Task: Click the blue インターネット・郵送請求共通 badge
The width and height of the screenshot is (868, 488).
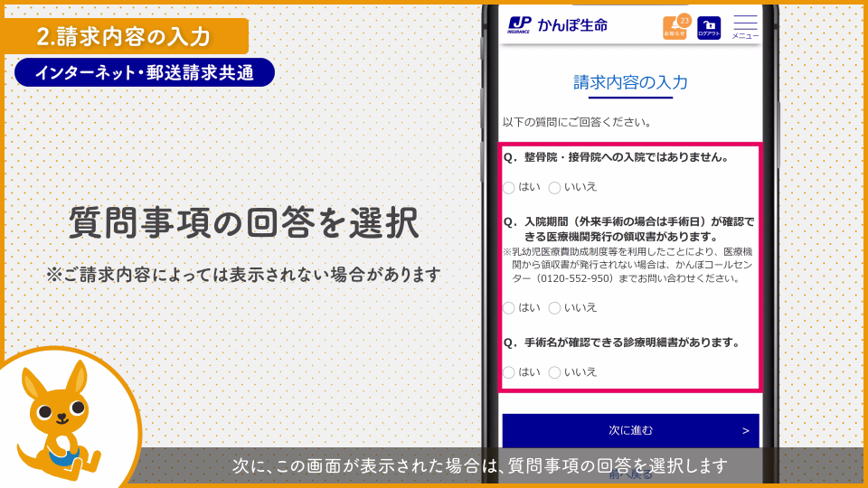Action: (145, 72)
